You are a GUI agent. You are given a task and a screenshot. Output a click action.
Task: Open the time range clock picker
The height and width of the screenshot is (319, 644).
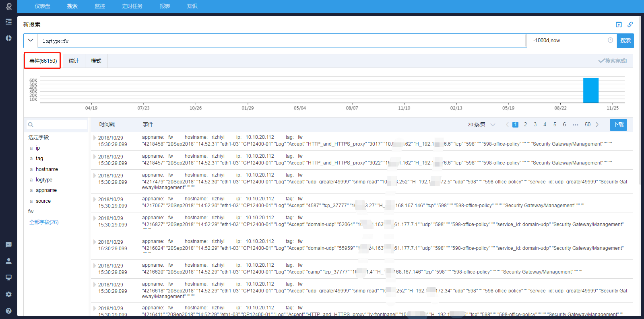(610, 40)
